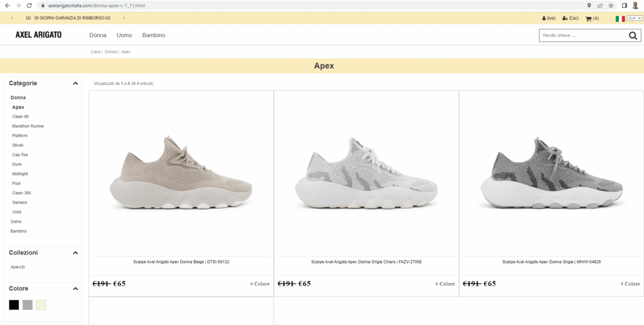Image resolution: width=644 pixels, height=325 pixels.
Task: Bookmark page with the star icon
Action: (611, 6)
